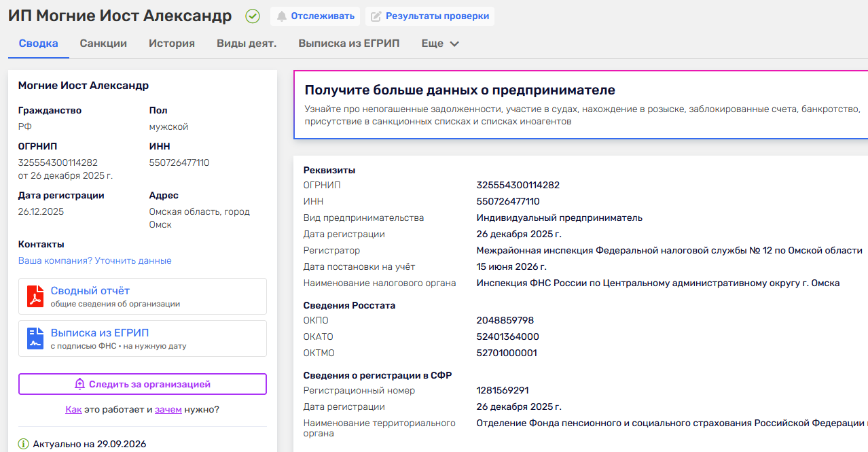
Task: Click the citizenship value РФ
Action: click(25, 126)
